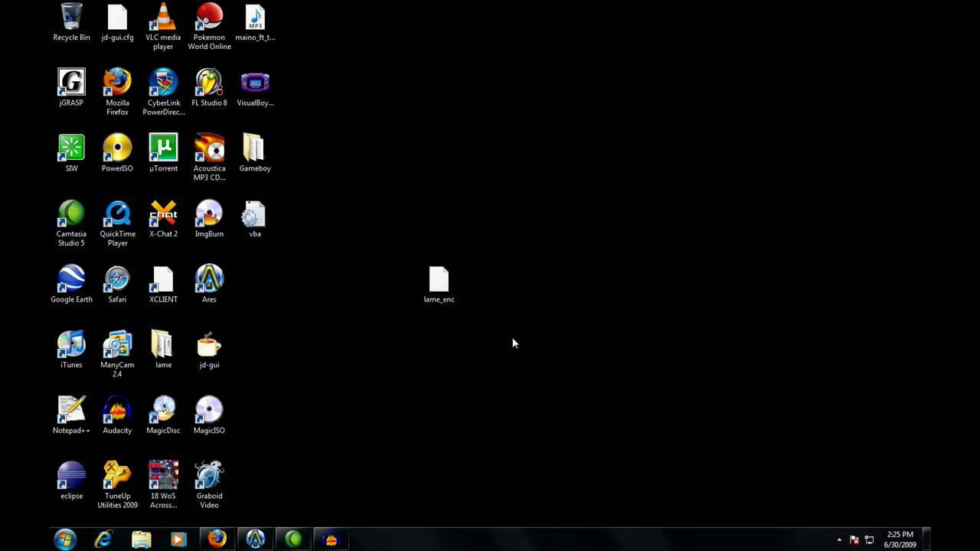
Task: Select the VisualBoy... desktop icon
Action: click(x=255, y=88)
